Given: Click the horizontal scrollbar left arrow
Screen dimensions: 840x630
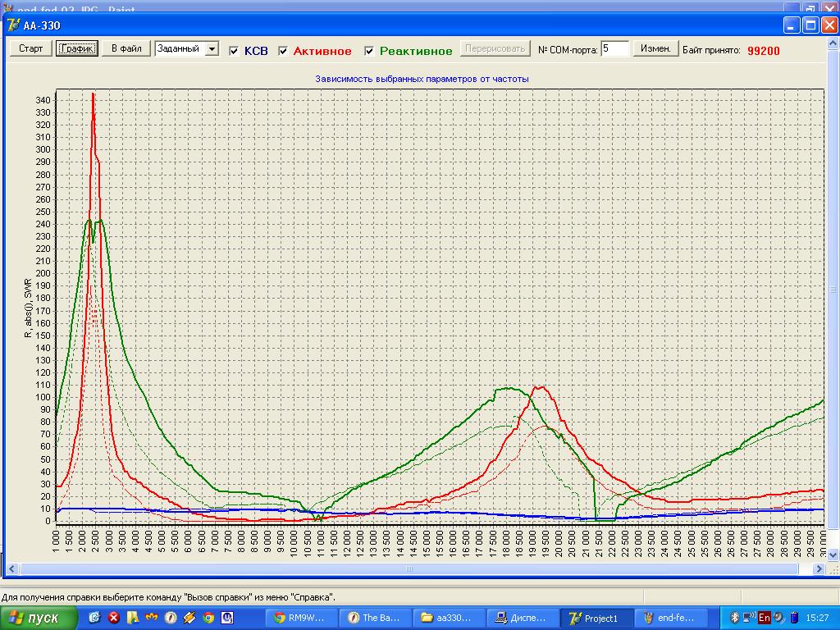Looking at the screenshot, I should pos(11,569).
